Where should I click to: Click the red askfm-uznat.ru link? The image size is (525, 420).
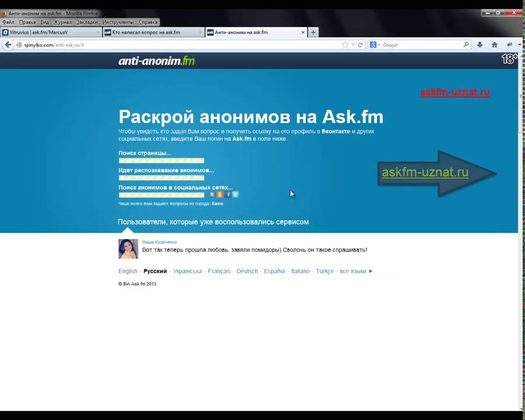pyautogui.click(x=455, y=92)
